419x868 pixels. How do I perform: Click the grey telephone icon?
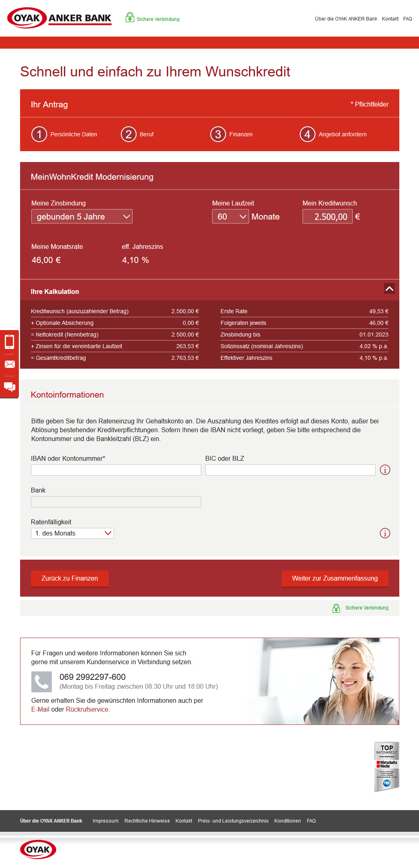coord(42,682)
